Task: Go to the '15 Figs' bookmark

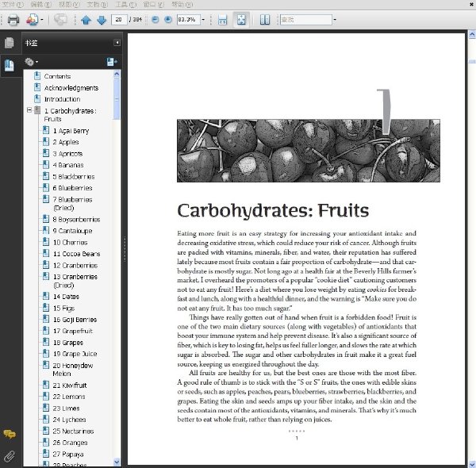Action: (63, 308)
